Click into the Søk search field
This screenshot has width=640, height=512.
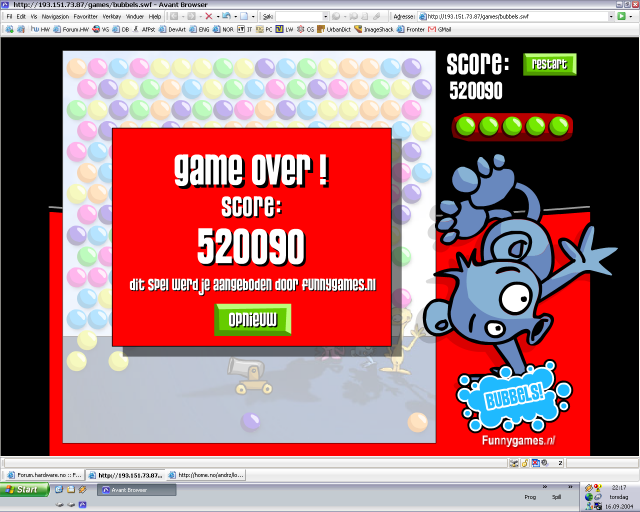coord(299,16)
